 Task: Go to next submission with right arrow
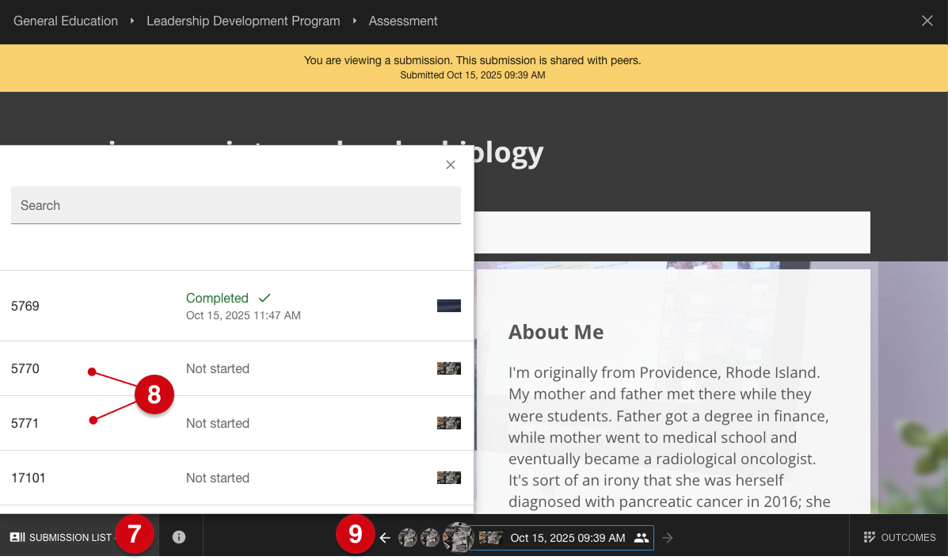point(668,538)
